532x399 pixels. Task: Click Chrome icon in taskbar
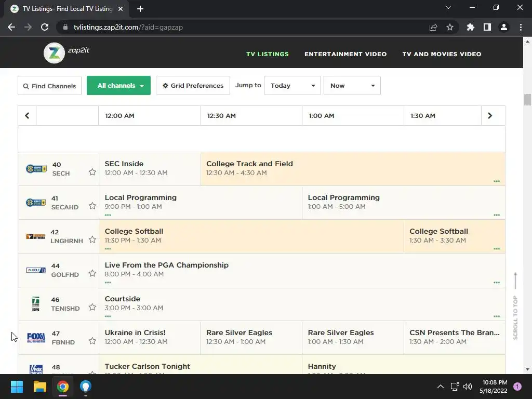pos(63,387)
